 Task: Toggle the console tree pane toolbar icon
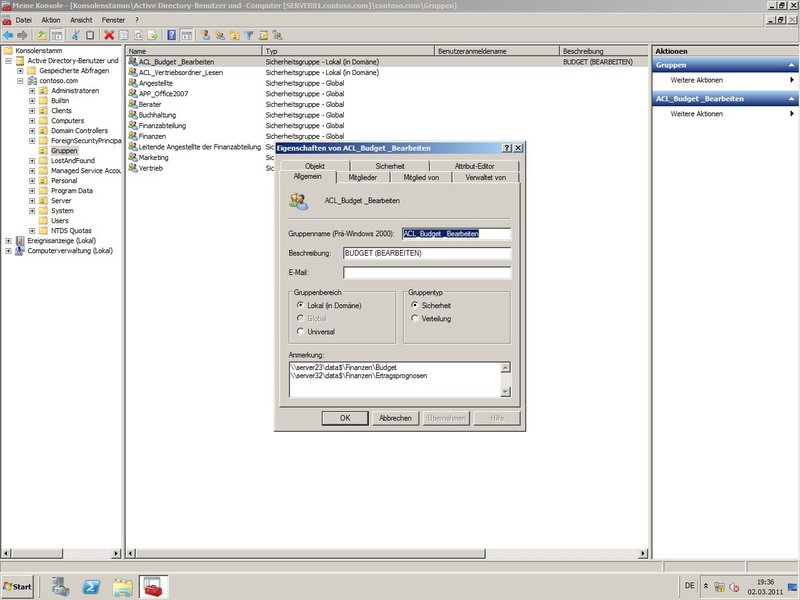(x=57, y=35)
